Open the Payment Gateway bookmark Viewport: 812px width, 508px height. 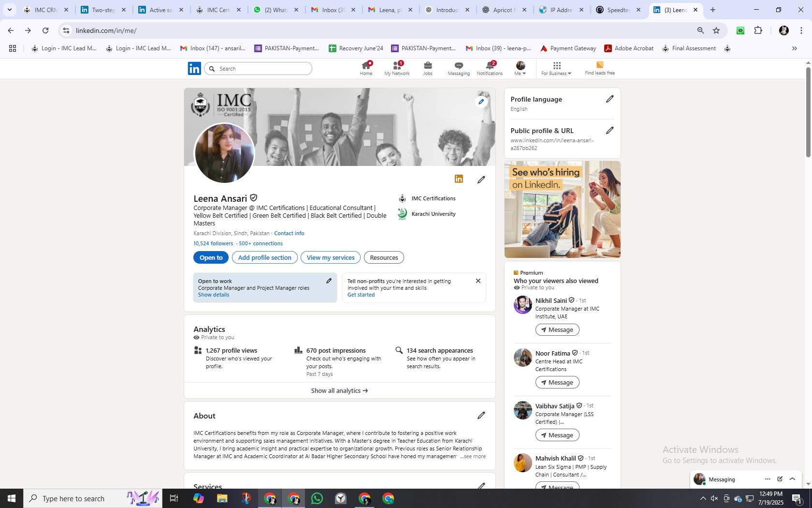pos(568,48)
